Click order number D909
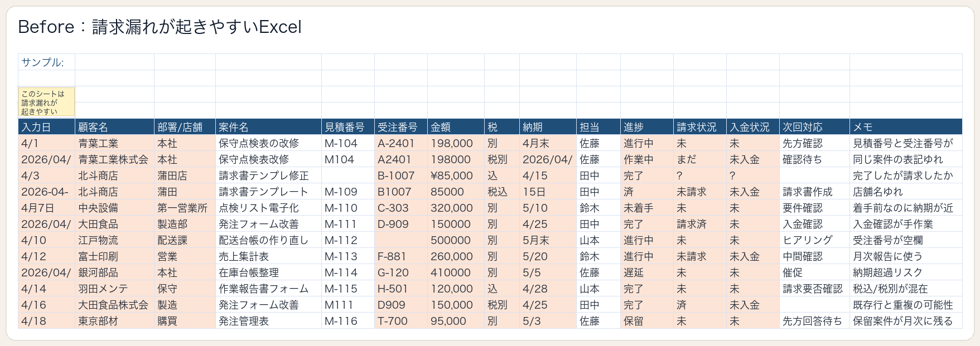980x346 pixels. tap(401, 305)
